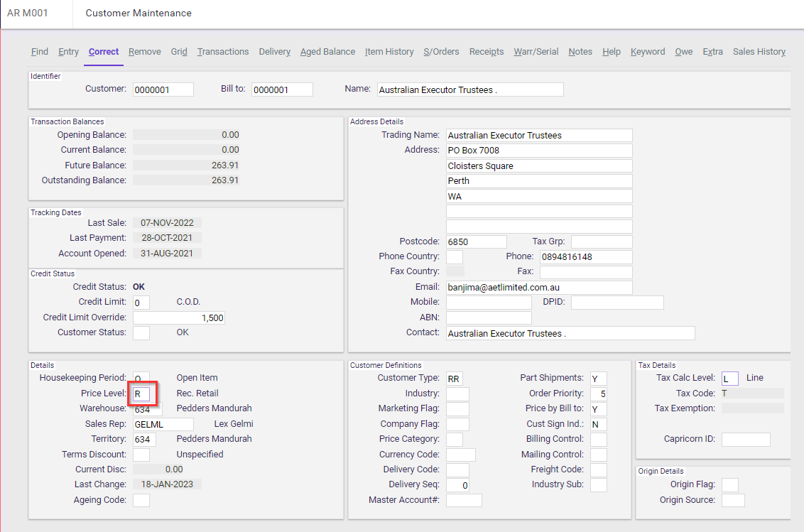The width and height of the screenshot is (804, 532).
Task: Click the Price Category field
Action: coord(455,440)
